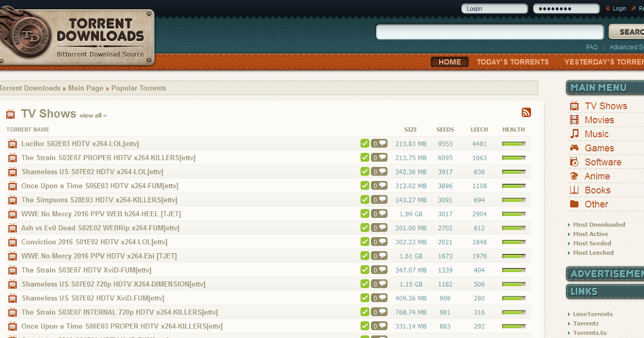Open Ash vs Evil Dead S02E02 WEBRip torrent
The image size is (644, 338).
point(100,228)
